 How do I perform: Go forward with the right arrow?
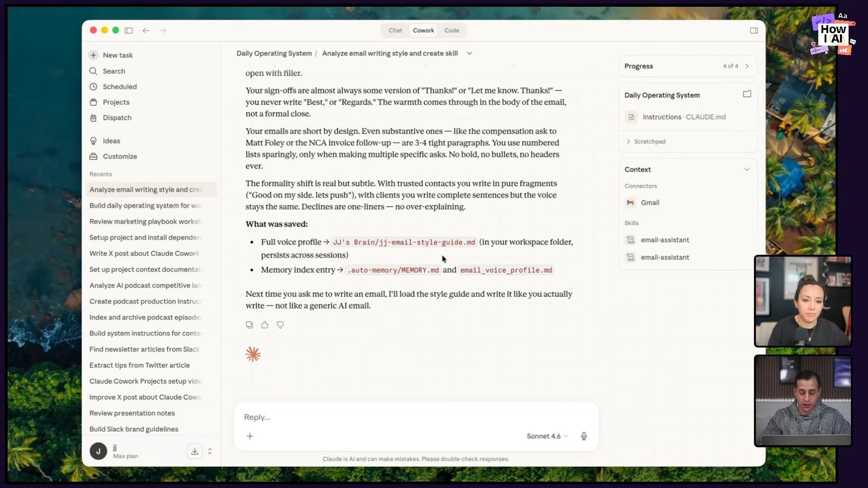(x=163, y=30)
